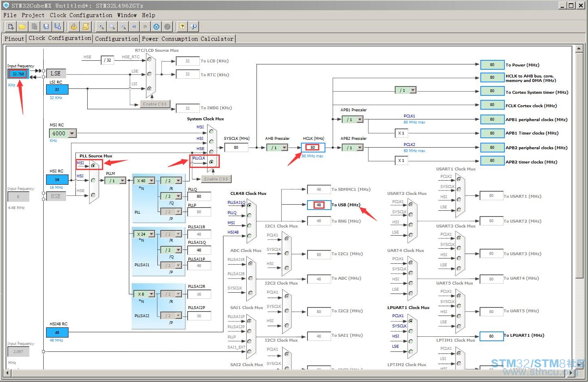Viewport: 588px width, 382px height.
Task: Click the SYSCLK (MHz) value box
Action: pyautogui.click(x=236, y=148)
